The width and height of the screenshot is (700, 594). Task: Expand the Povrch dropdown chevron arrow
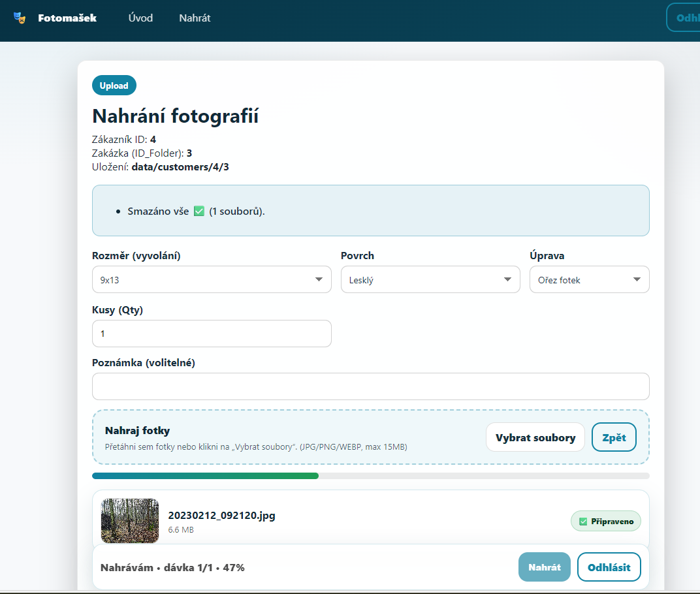507,279
